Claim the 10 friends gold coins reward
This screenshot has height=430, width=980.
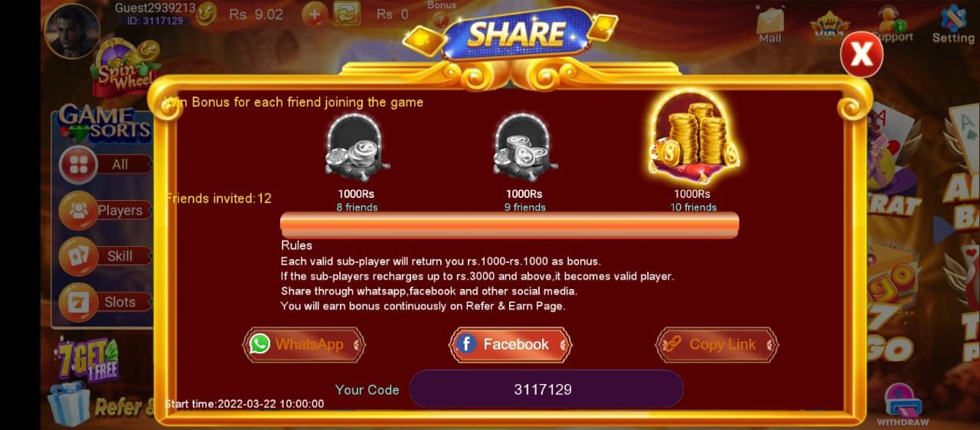(692, 138)
